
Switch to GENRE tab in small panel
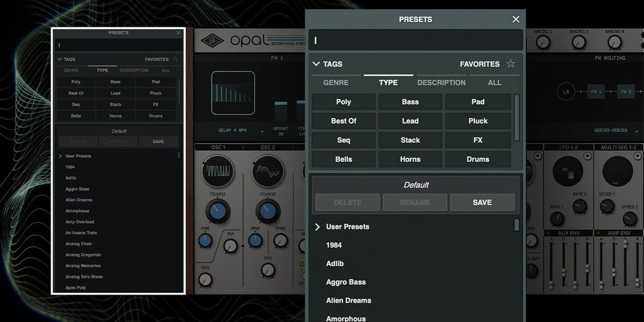click(x=71, y=70)
